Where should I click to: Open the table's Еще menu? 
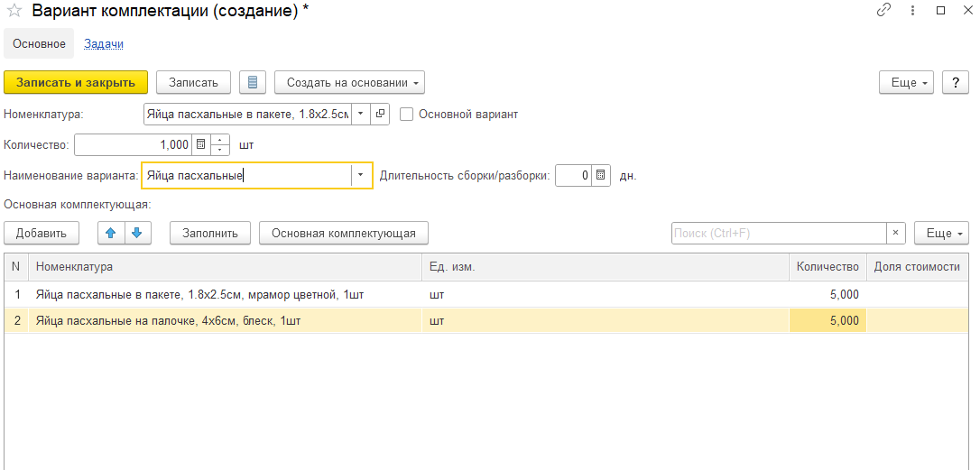pyautogui.click(x=941, y=233)
